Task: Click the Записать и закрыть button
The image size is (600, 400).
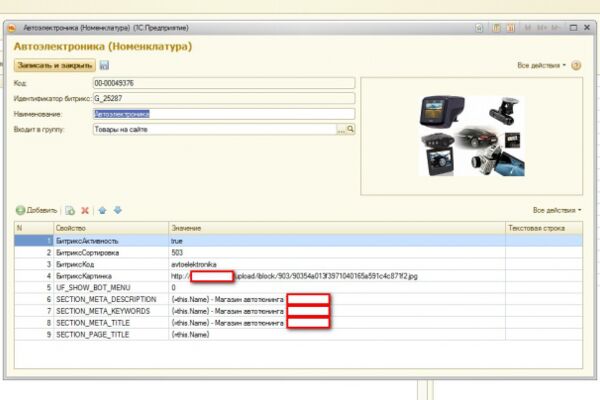Action: (55, 65)
